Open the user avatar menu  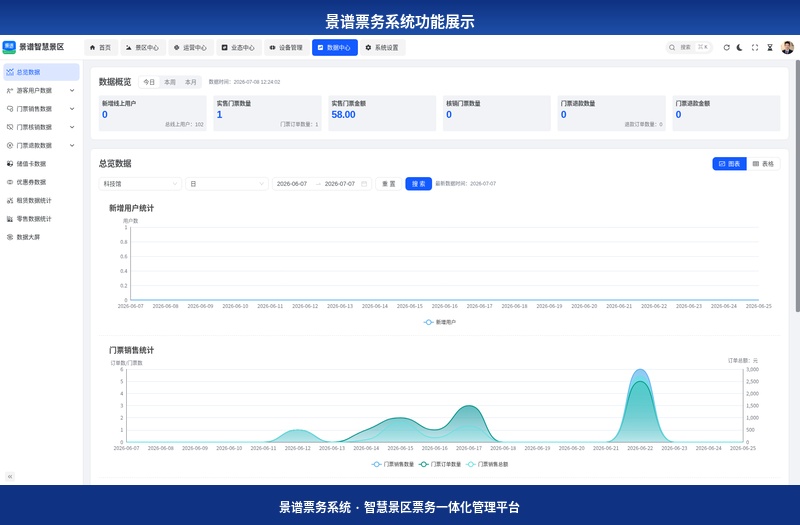[x=787, y=47]
